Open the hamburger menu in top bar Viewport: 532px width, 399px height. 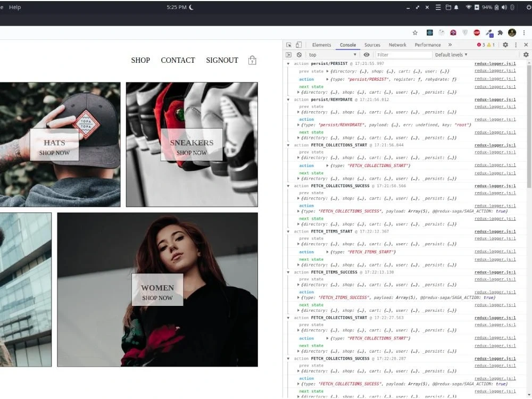438,7
